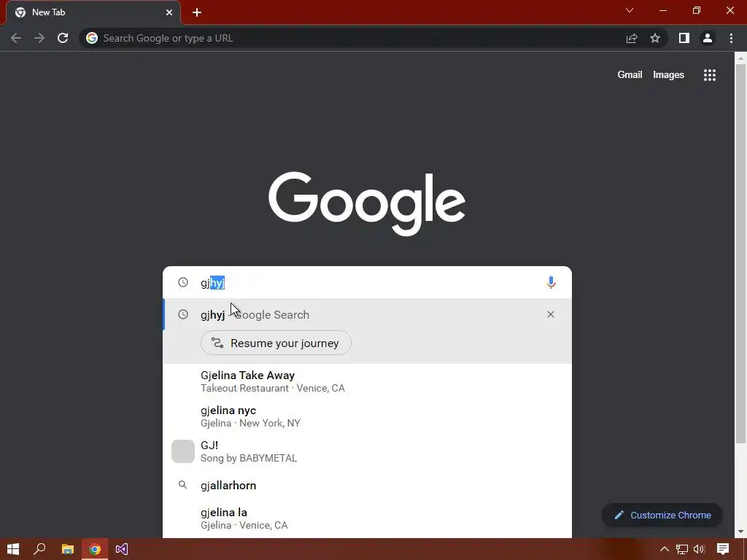Click the back navigation arrow
Image resolution: width=747 pixels, height=560 pixels.
tap(16, 38)
